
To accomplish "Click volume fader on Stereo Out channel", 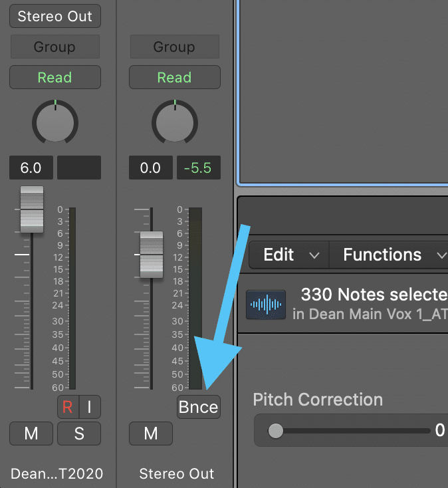I will coord(152,254).
